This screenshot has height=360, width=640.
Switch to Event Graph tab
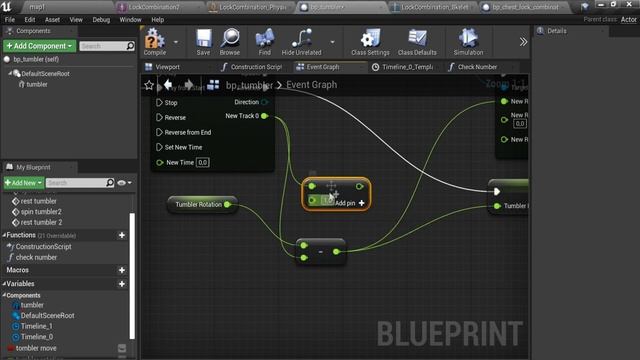tap(322, 67)
